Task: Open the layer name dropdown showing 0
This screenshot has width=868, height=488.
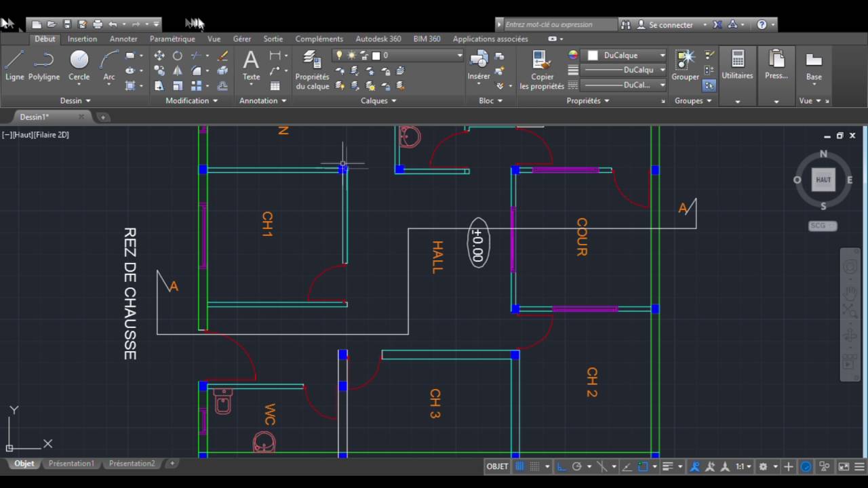Action: point(459,56)
